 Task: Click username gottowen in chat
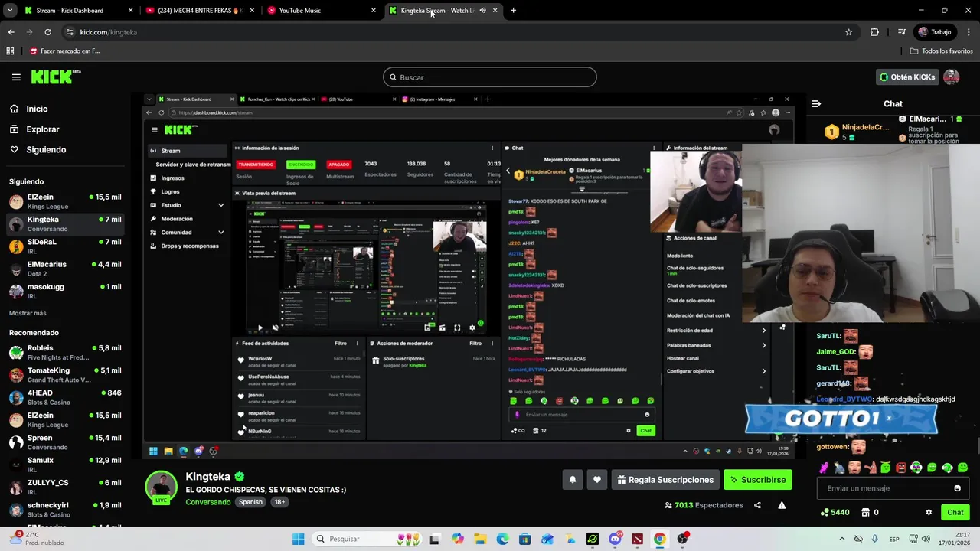(832, 447)
